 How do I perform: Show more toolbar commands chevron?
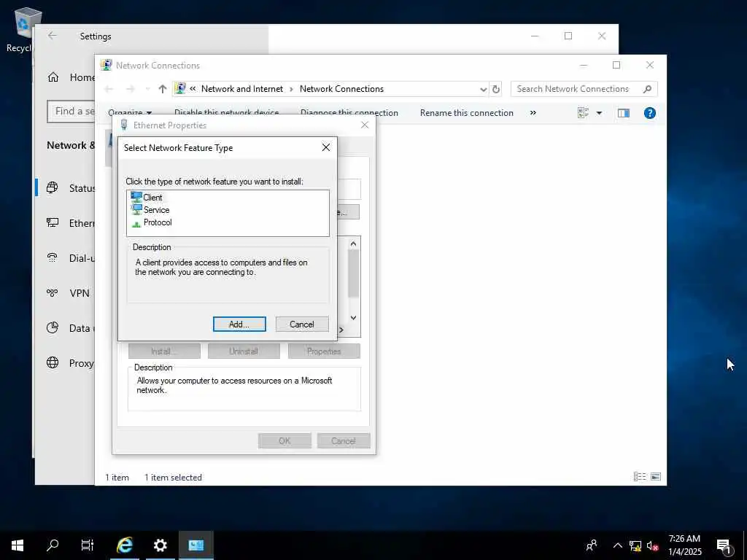[x=533, y=113]
